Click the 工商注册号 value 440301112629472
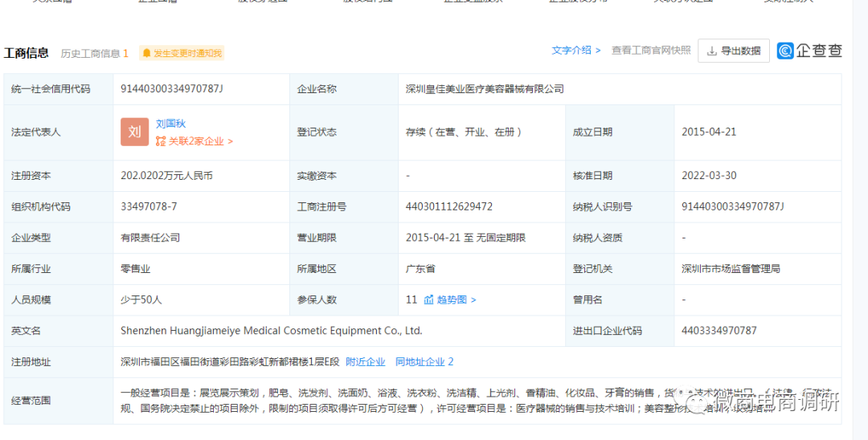Viewport: 868px width, 440px height. pyautogui.click(x=449, y=206)
